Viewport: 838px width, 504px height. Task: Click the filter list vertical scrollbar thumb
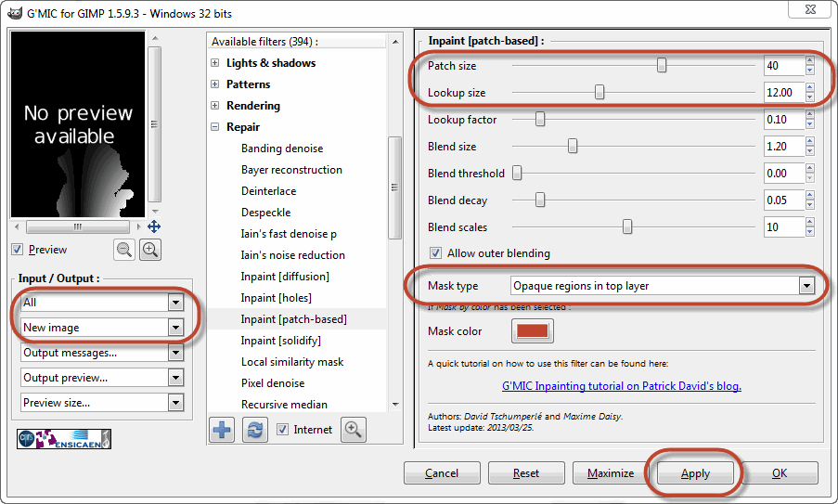[x=395, y=187]
